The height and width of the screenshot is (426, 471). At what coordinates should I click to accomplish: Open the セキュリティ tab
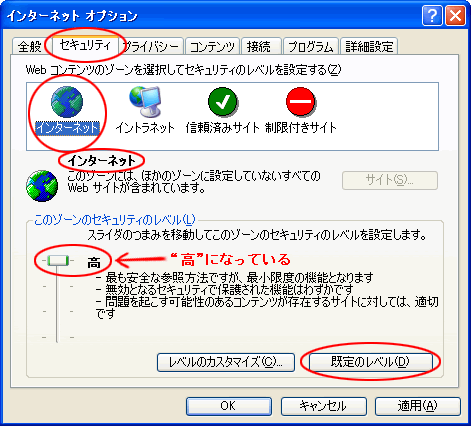[x=85, y=44]
